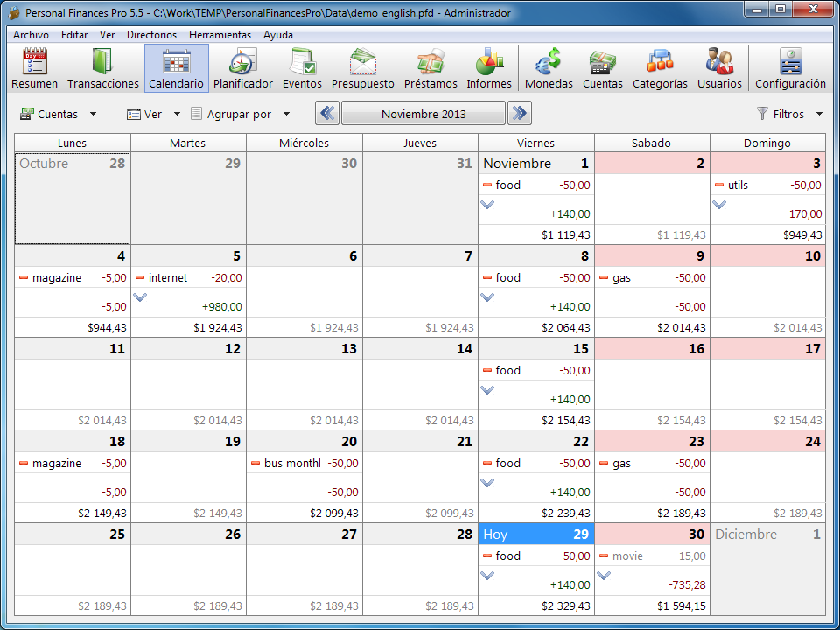This screenshot has width=840, height=630.
Task: Click the balance $2 099,43 on day 20
Action: pos(333,514)
